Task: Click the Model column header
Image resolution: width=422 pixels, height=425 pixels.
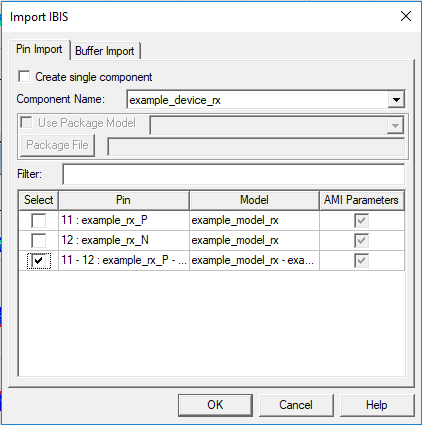Action: [x=254, y=200]
